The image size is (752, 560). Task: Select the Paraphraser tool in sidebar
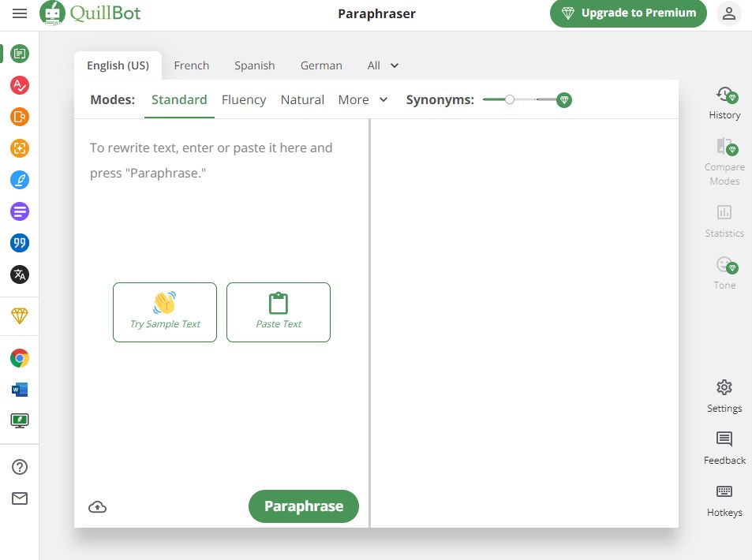click(20, 54)
